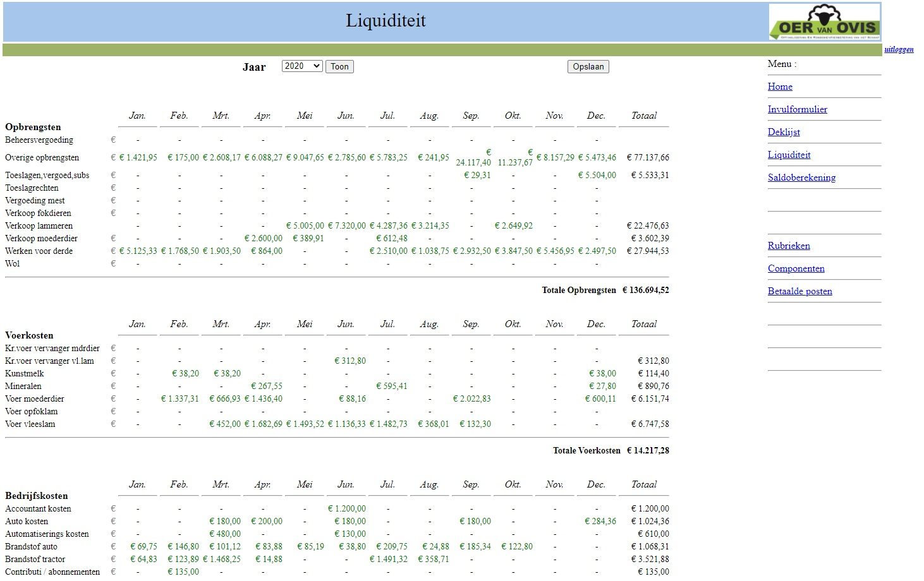Viewport: 924px width, 581px height.
Task: Click the Oer van Ovis sheep logo
Action: pyautogui.click(x=824, y=22)
